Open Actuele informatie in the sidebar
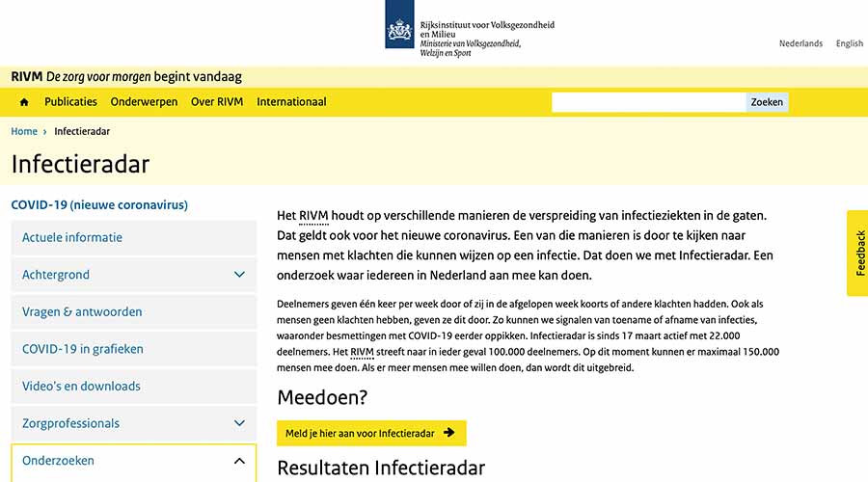 (134, 237)
